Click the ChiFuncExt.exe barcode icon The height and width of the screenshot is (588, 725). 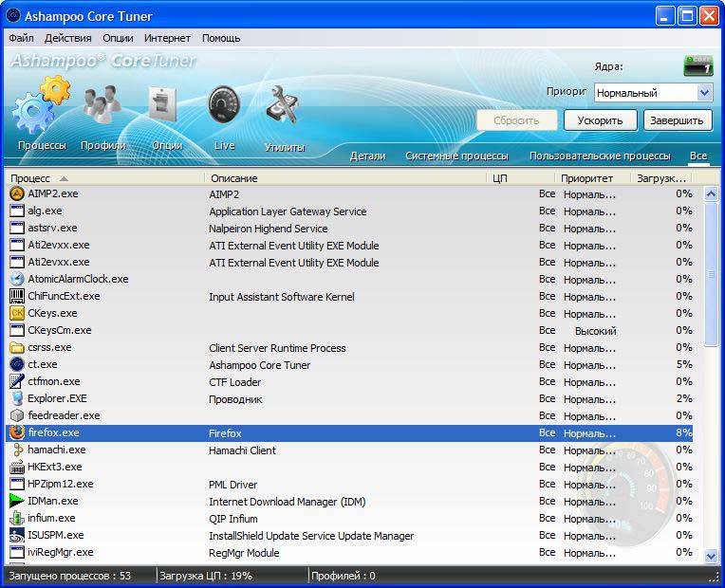click(x=17, y=296)
